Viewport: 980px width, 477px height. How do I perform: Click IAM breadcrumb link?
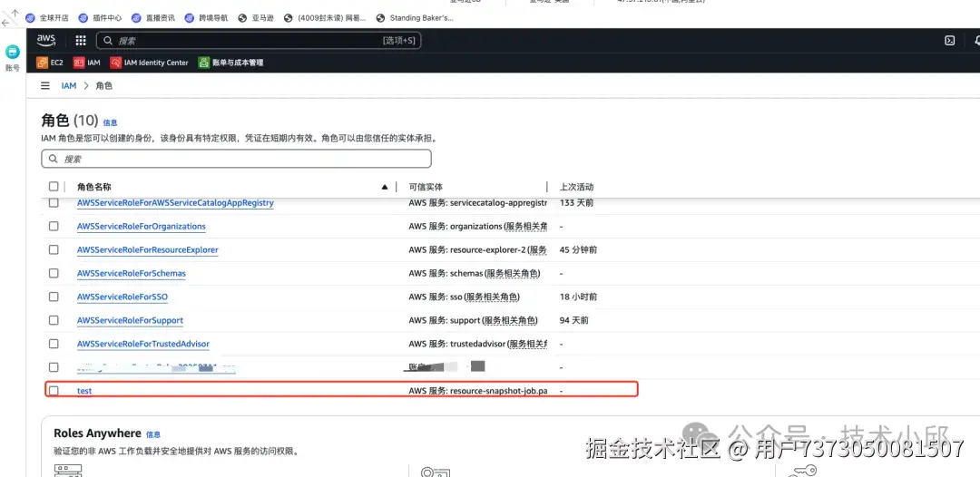(69, 85)
